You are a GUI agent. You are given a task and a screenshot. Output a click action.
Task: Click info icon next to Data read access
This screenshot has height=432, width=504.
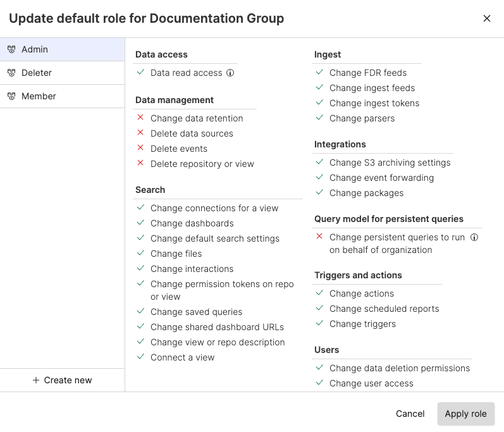tap(230, 73)
